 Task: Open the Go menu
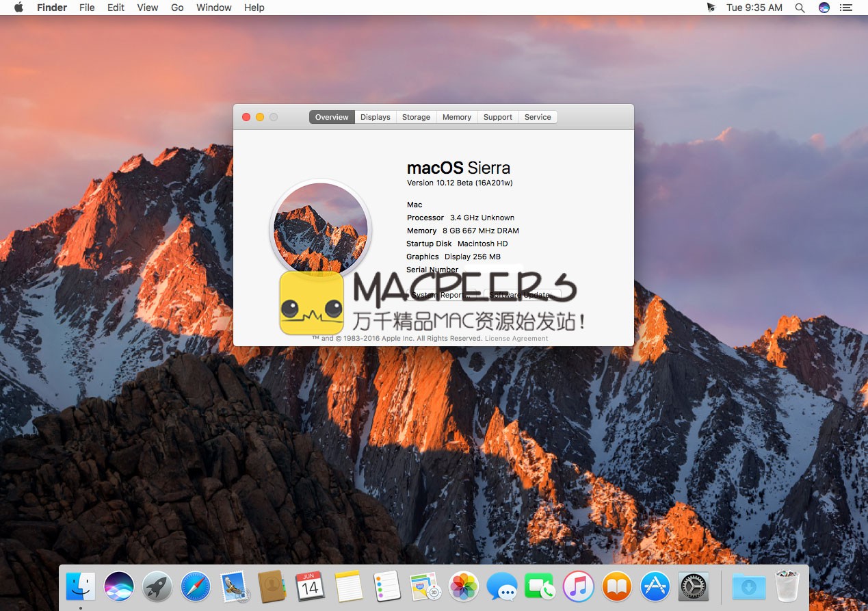point(177,8)
